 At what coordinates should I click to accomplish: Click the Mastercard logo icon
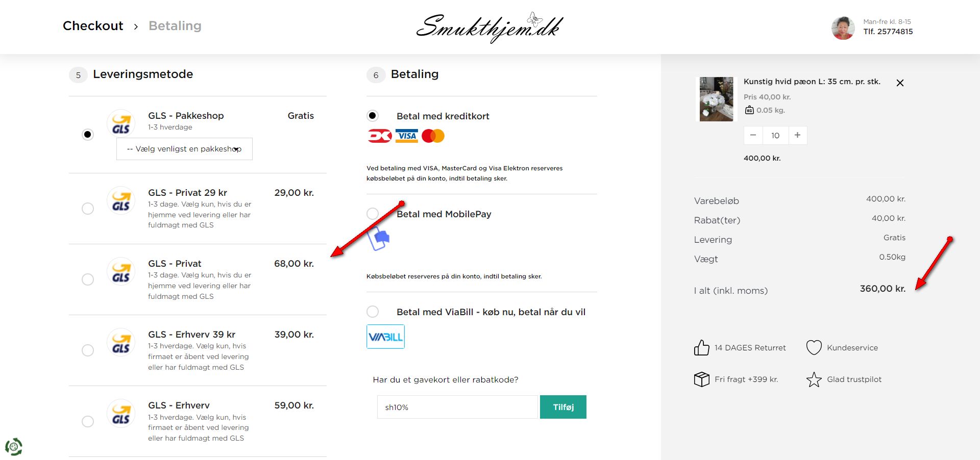pos(433,136)
